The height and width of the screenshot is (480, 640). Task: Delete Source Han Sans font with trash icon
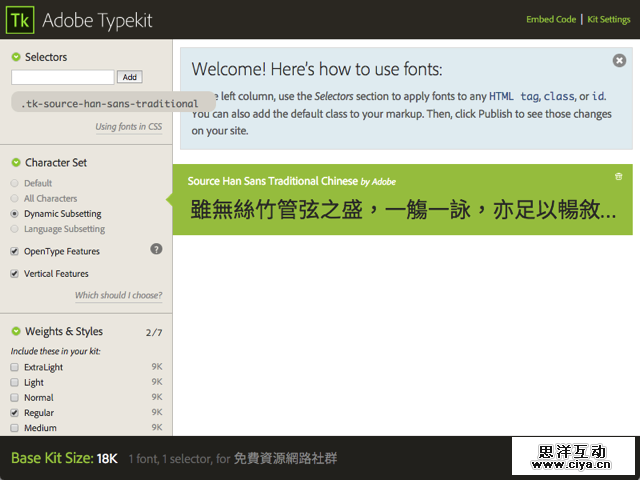618,177
